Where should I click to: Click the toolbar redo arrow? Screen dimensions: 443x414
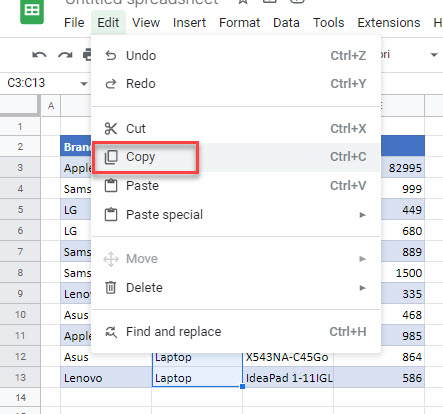65,55
